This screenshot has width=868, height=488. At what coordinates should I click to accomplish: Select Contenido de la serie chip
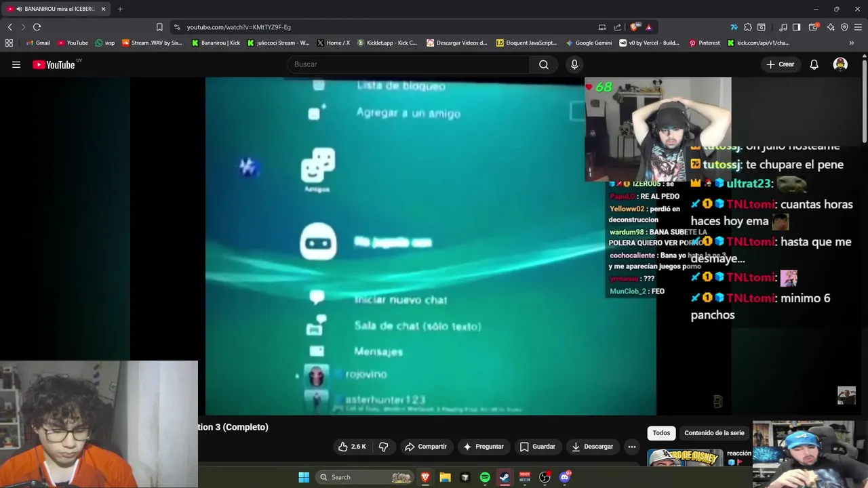click(714, 433)
